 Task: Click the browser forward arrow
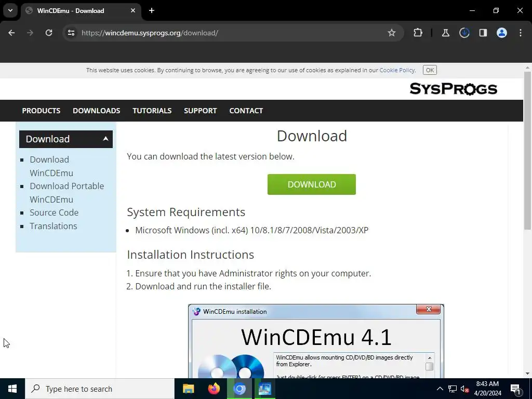click(30, 33)
